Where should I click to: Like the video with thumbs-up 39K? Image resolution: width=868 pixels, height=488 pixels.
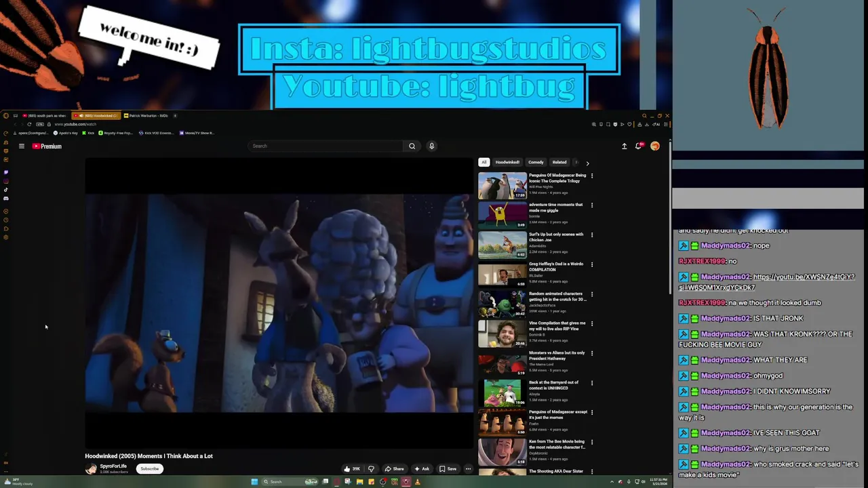(352, 468)
